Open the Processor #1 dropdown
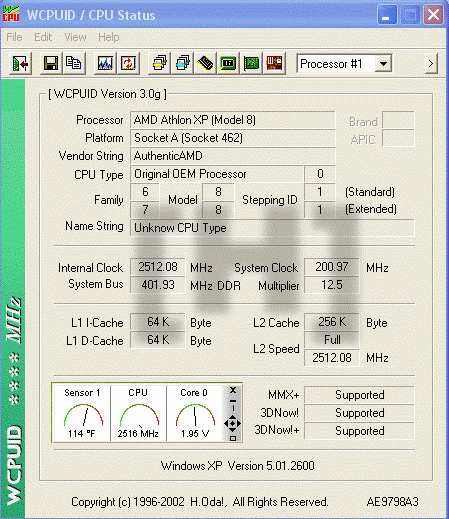 (x=384, y=63)
